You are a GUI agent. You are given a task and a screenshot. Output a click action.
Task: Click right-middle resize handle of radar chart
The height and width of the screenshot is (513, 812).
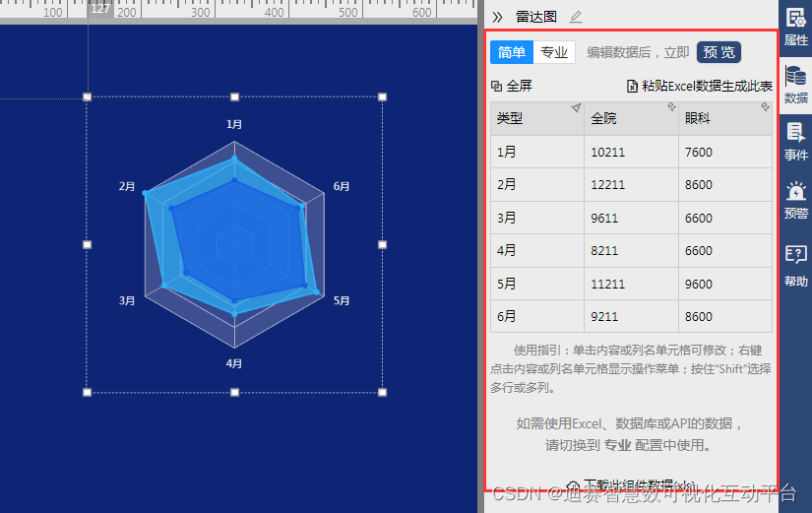point(382,244)
